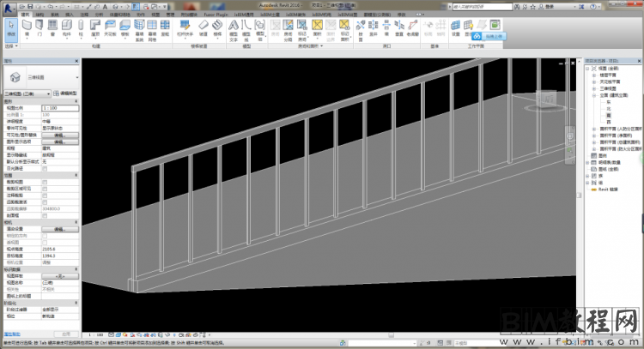Open the Fuzor Plugin ribbon tab

coord(216,15)
